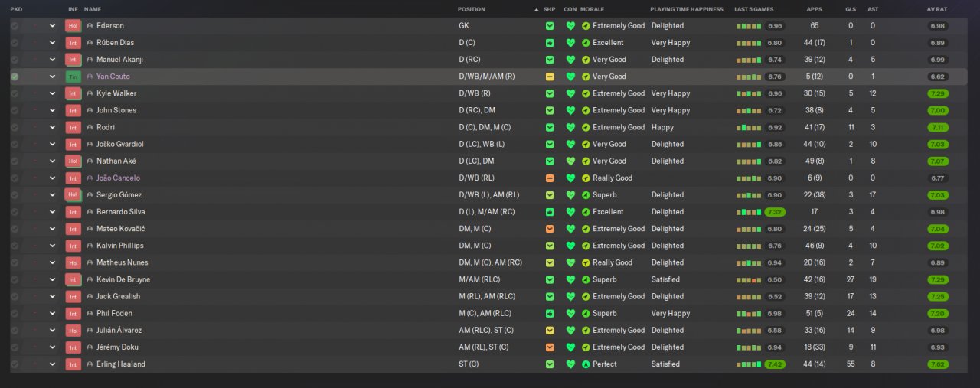Open Julián Álvarez's player profile link
Viewport: 980px width, 388px height.
tap(119, 331)
